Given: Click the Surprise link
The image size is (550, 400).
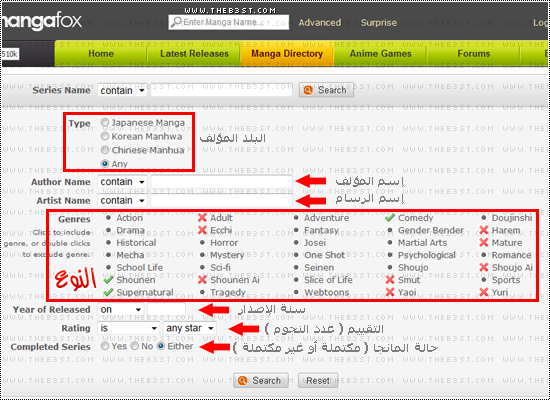Looking at the screenshot, I should [379, 23].
